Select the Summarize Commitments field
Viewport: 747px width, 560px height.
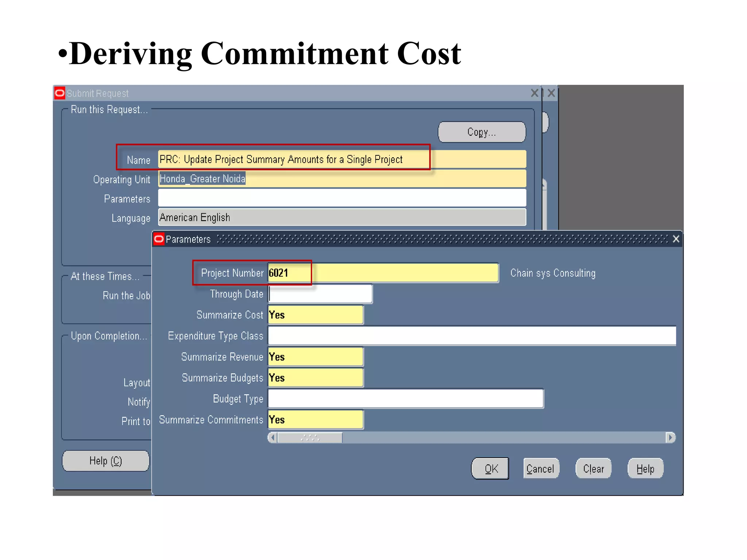tap(316, 420)
